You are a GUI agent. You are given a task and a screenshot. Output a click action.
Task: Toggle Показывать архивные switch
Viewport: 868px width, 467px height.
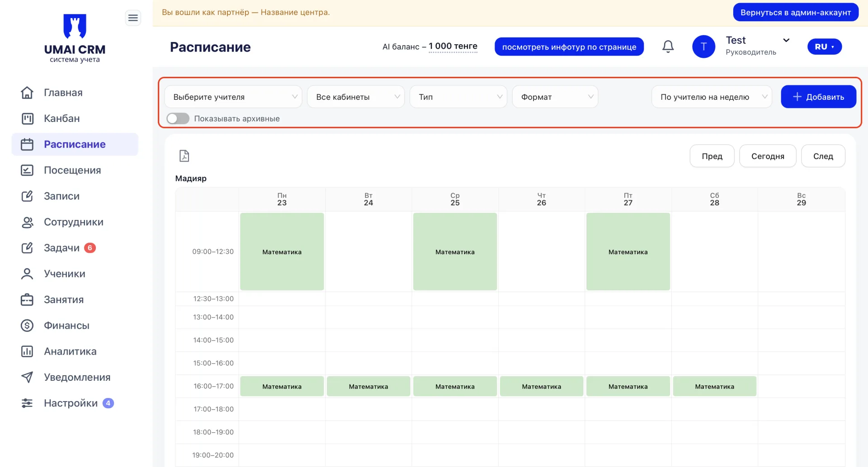178,118
